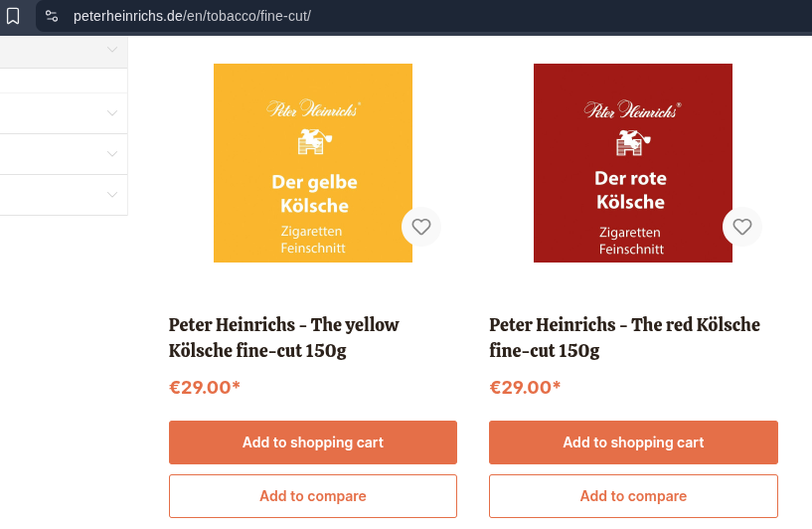Expand the fourth sidebar filter chevron
Screen dimensions: 812x529
[x=112, y=194]
